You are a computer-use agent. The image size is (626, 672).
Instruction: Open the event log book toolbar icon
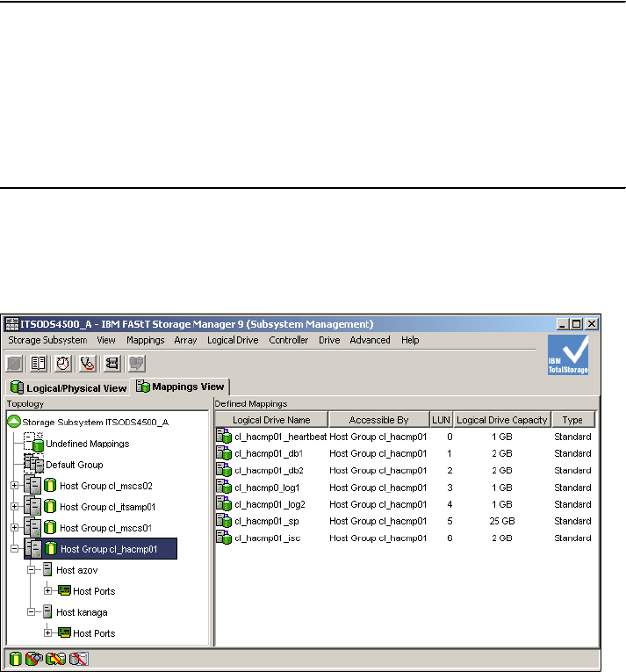click(x=38, y=364)
